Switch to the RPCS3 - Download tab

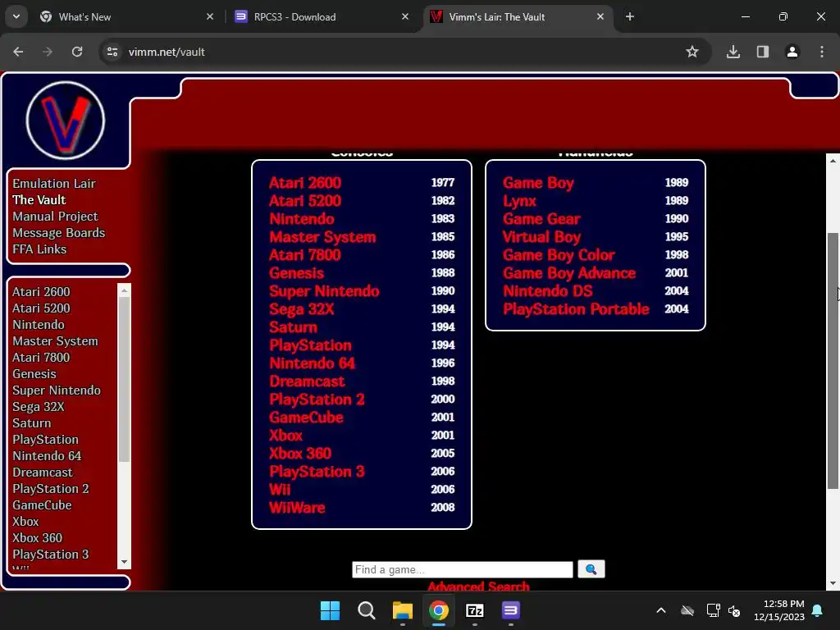tap(322, 16)
